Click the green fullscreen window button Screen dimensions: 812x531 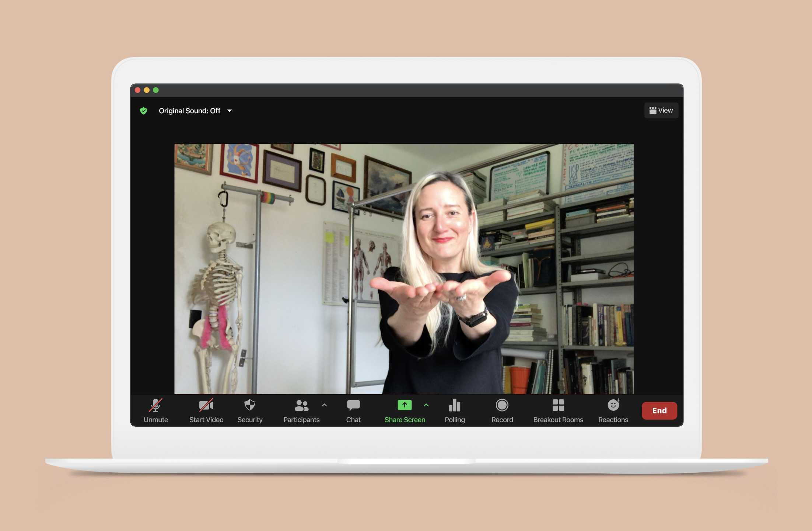156,90
